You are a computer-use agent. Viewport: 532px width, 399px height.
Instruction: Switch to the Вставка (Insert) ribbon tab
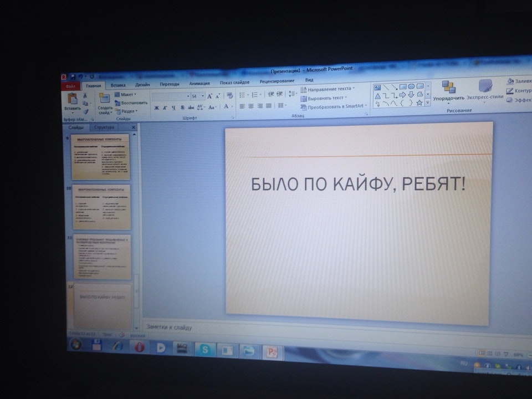point(117,85)
